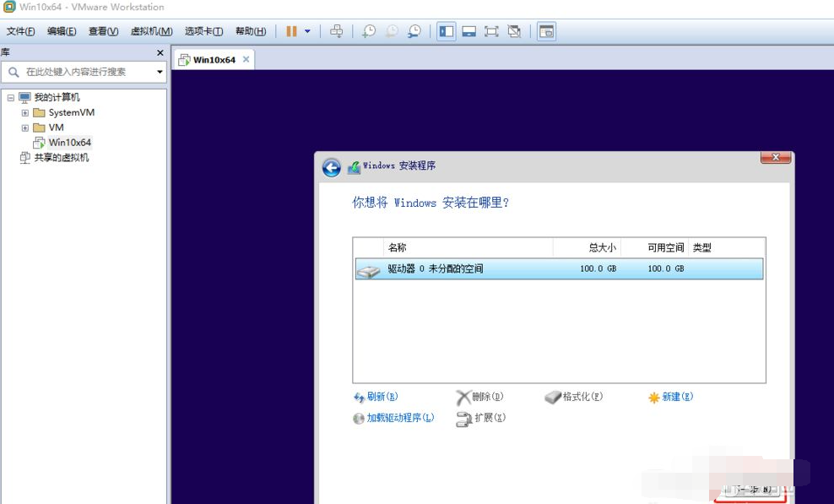Switch to Unity mode
The width and height of the screenshot is (834, 504).
[513, 30]
